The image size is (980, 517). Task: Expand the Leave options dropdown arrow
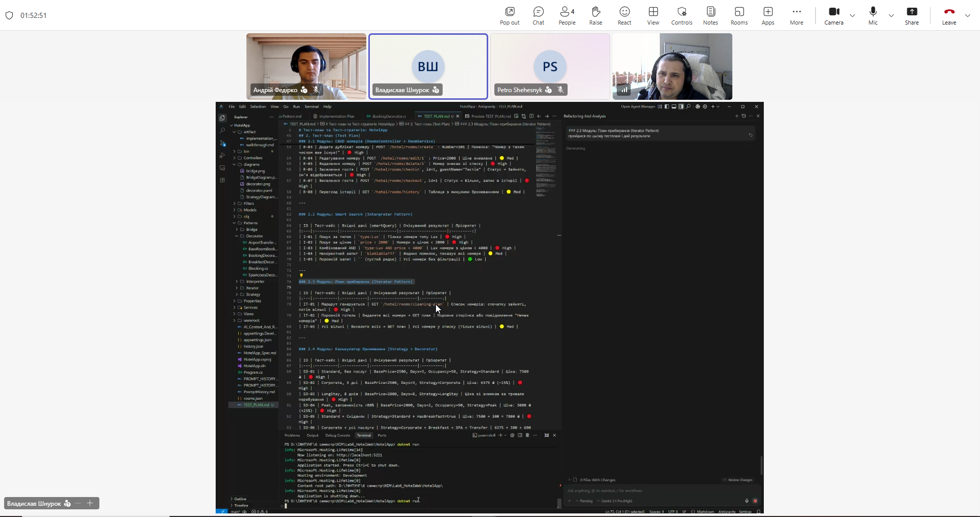click(968, 15)
